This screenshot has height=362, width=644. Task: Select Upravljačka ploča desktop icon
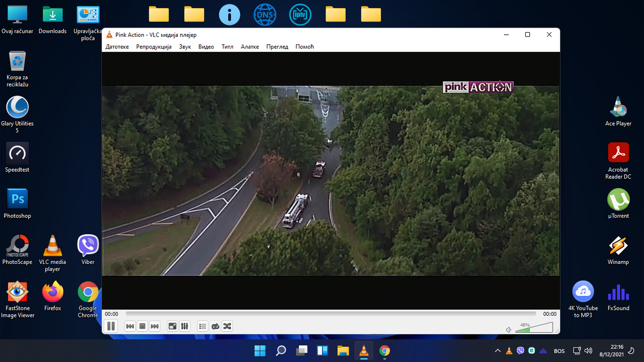(x=88, y=23)
